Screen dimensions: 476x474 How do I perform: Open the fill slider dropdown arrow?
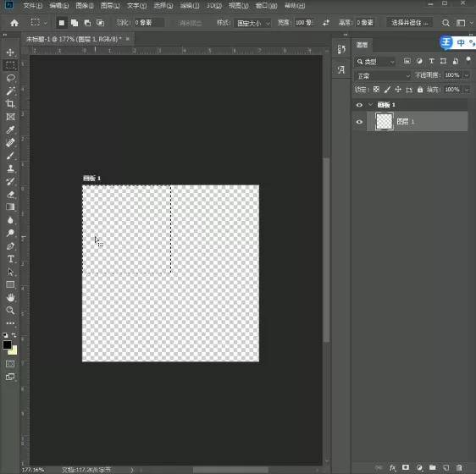pyautogui.click(x=467, y=90)
